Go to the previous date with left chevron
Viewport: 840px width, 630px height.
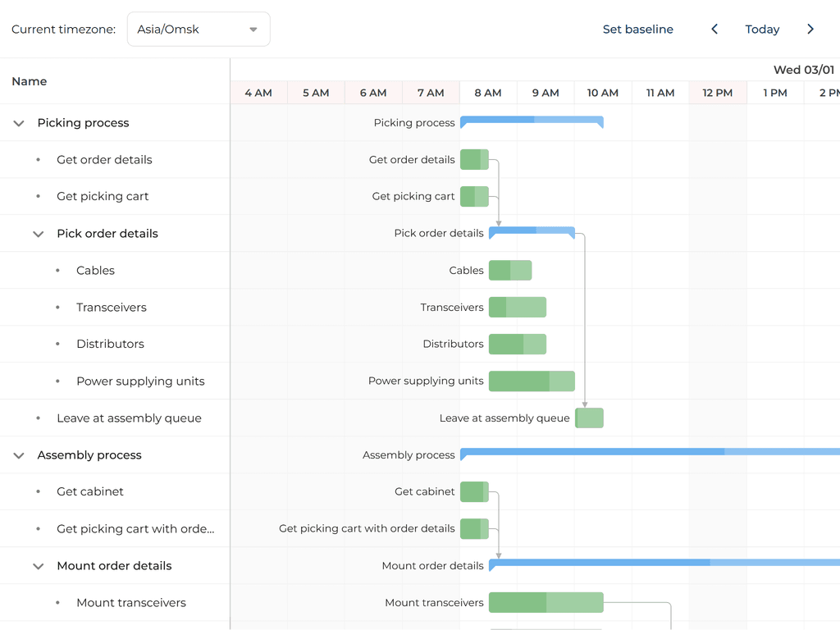pos(714,30)
